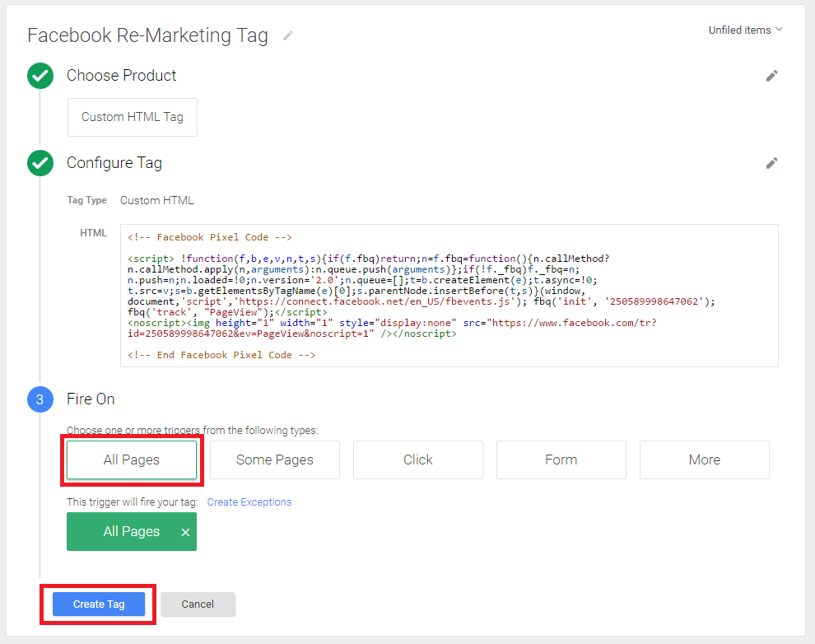This screenshot has width=815, height=644.
Task: Click the Configure Tag step checkmark
Action: (x=40, y=163)
